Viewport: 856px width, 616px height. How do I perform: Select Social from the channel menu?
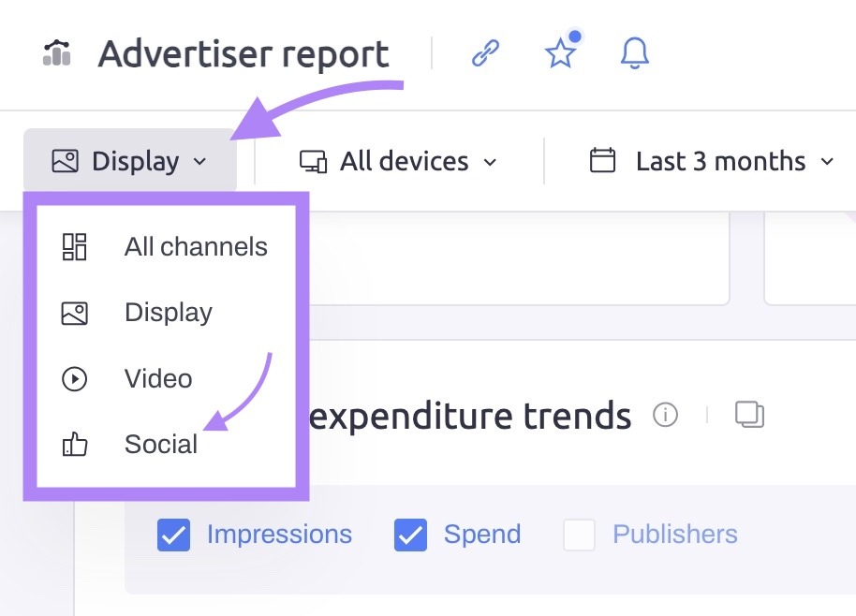click(160, 445)
